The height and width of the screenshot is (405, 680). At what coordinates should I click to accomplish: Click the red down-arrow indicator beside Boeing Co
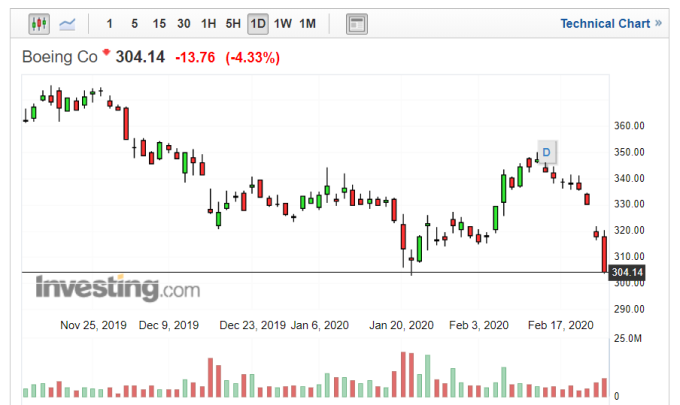pyautogui.click(x=106, y=52)
